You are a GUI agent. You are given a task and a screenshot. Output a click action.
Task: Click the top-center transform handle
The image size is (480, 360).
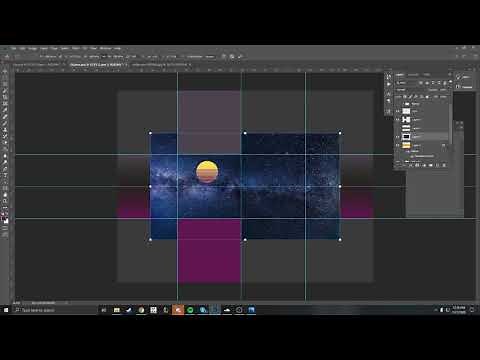[245, 133]
